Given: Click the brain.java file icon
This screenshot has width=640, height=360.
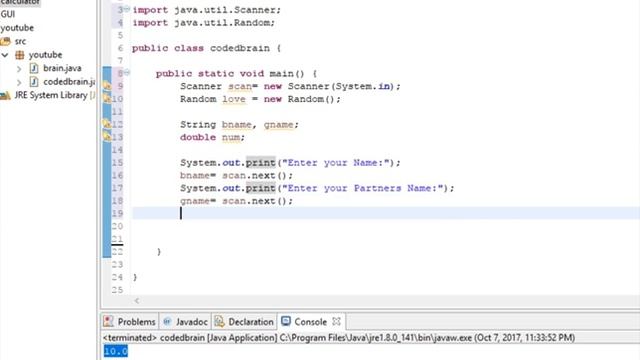Looking at the screenshot, I should 34,68.
